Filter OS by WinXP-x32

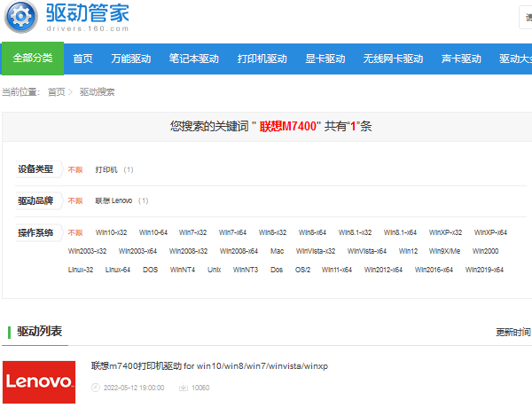click(445, 232)
